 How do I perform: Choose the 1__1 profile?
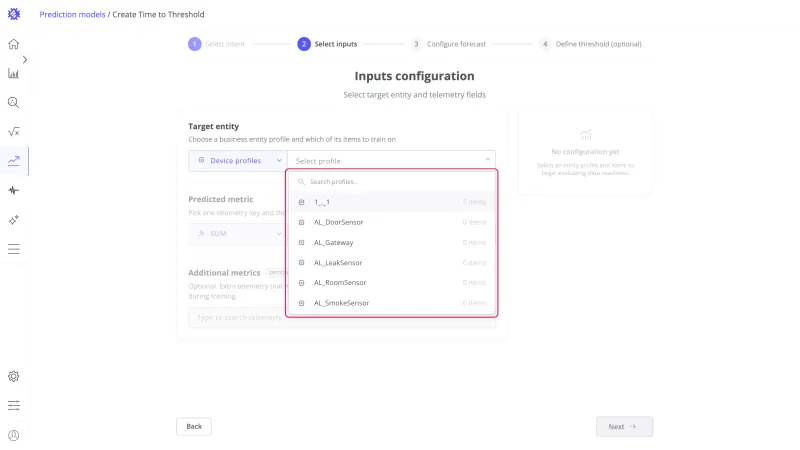click(391, 202)
